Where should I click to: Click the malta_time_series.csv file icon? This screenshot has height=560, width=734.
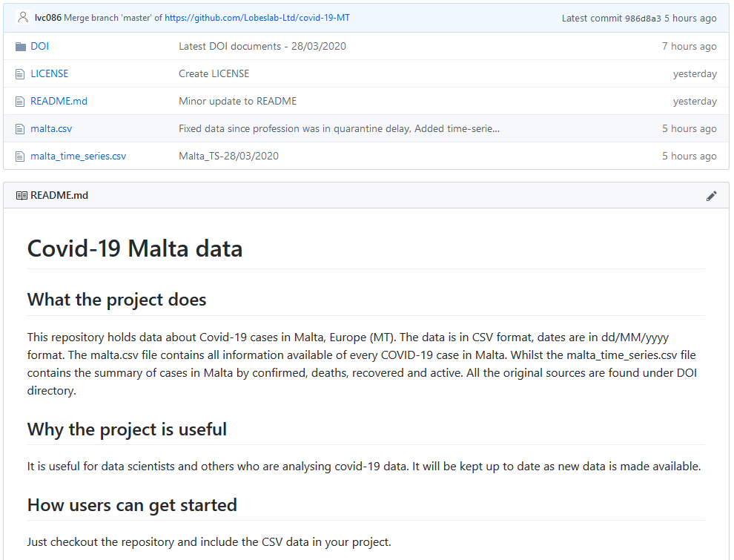click(21, 157)
